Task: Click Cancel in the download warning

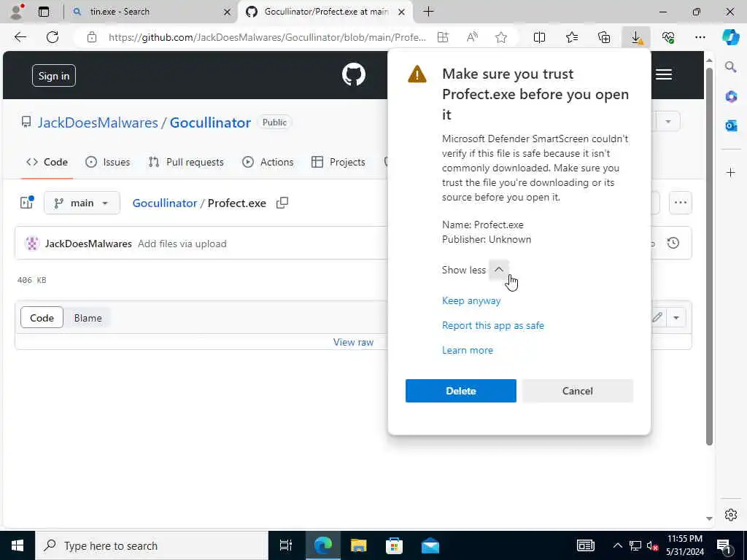Action: point(578,391)
